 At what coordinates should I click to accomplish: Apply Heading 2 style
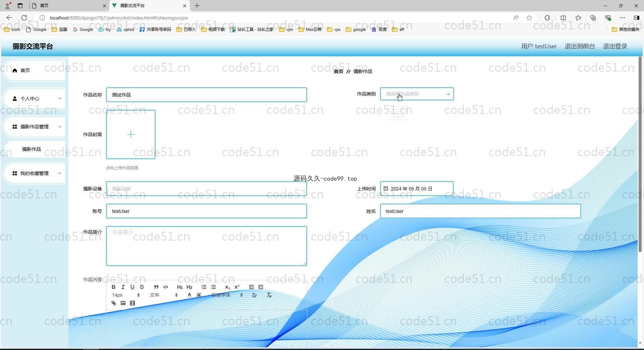[x=189, y=287]
